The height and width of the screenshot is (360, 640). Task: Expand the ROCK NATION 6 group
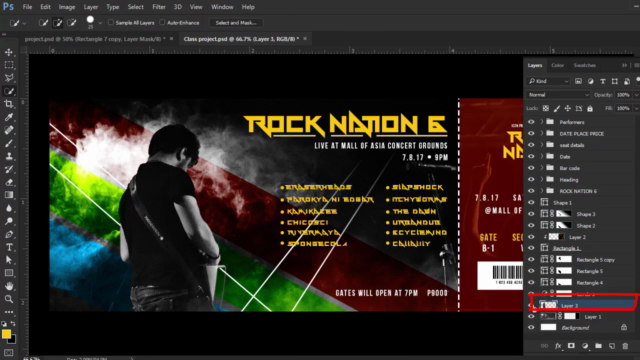point(542,191)
